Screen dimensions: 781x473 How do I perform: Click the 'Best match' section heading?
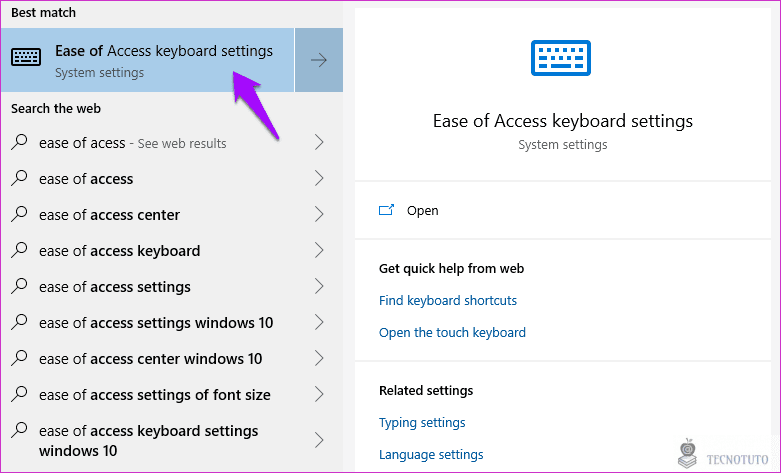click(43, 12)
